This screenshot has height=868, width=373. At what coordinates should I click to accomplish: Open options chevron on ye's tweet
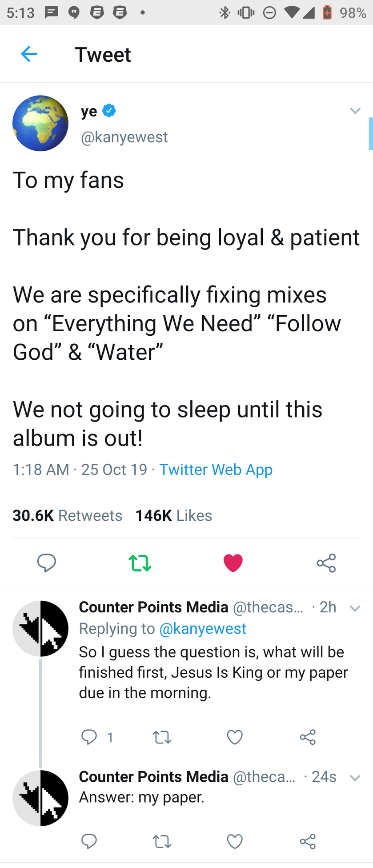[355, 111]
